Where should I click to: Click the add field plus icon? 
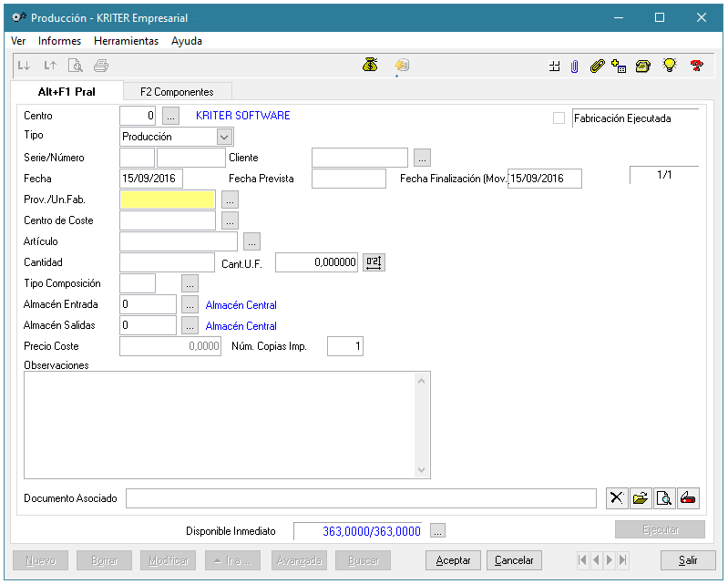[x=619, y=67]
